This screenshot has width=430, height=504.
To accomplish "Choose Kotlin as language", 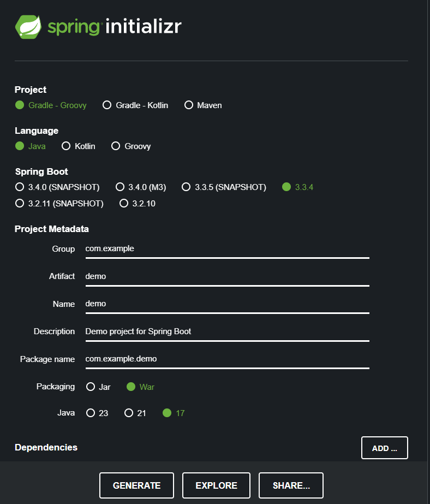I will (x=79, y=146).
